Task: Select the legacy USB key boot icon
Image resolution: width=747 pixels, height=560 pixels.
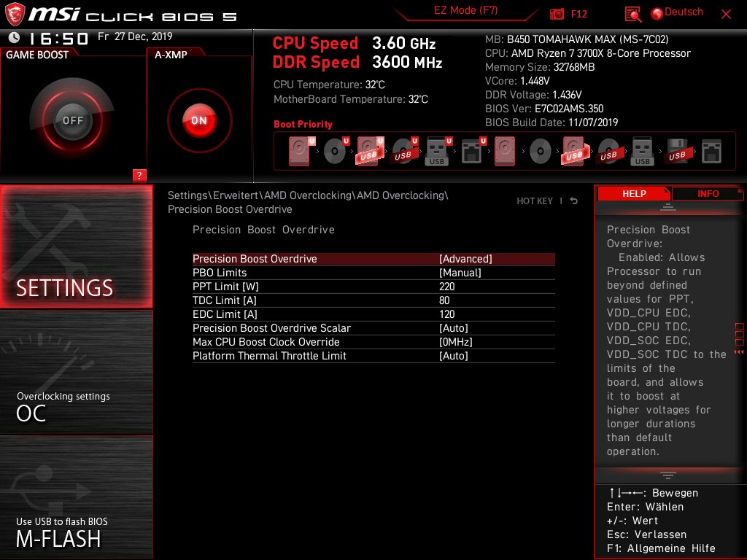Action: pyautogui.click(x=642, y=151)
